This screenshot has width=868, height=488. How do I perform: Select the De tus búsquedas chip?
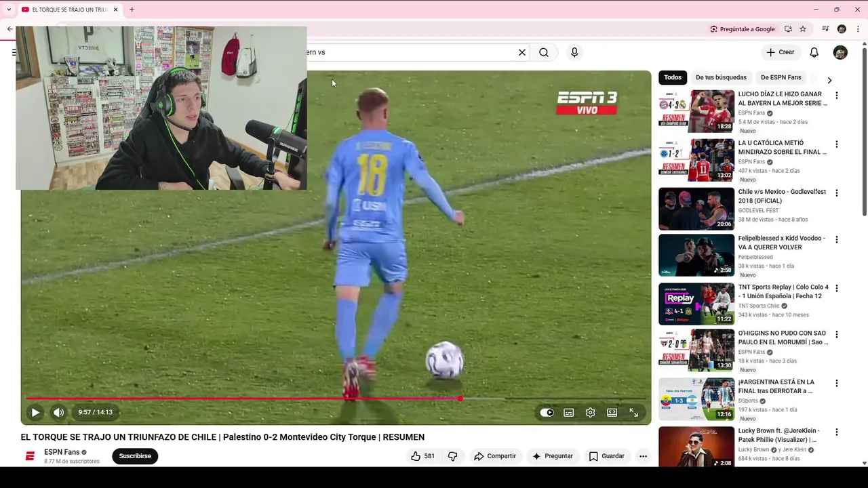721,77
